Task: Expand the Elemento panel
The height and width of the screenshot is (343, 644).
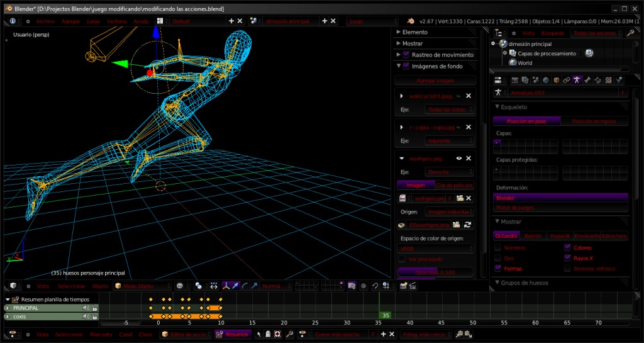Action: (414, 32)
